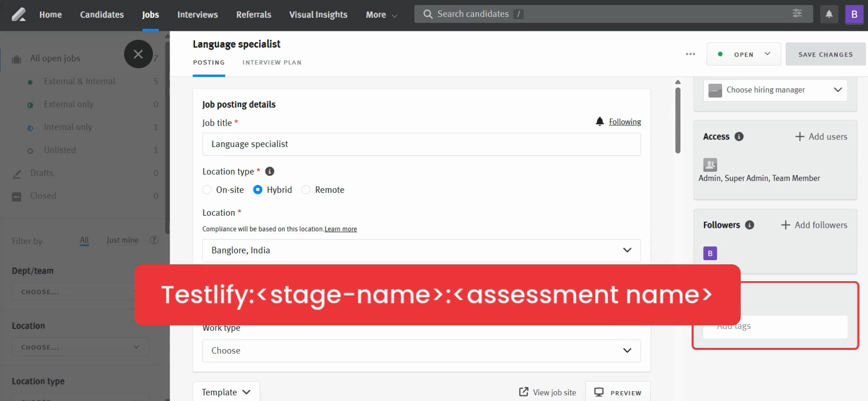Viewport: 868px width, 401px height.
Task: Click the Closed archive icon
Action: 16,197
